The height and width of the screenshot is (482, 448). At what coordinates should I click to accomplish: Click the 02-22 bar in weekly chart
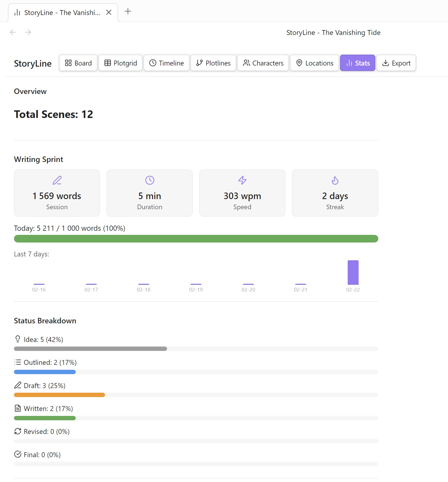pyautogui.click(x=353, y=273)
